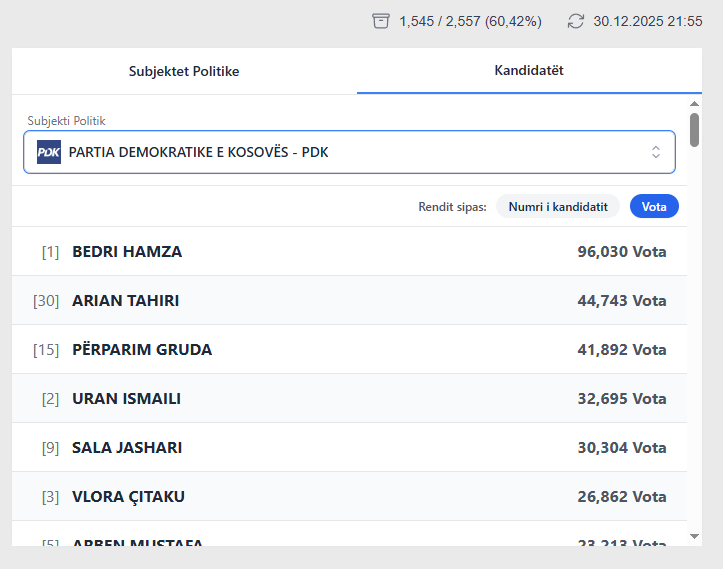This screenshot has height=569, width=723.
Task: Click the refresh arrows icon
Action: (x=575, y=21)
